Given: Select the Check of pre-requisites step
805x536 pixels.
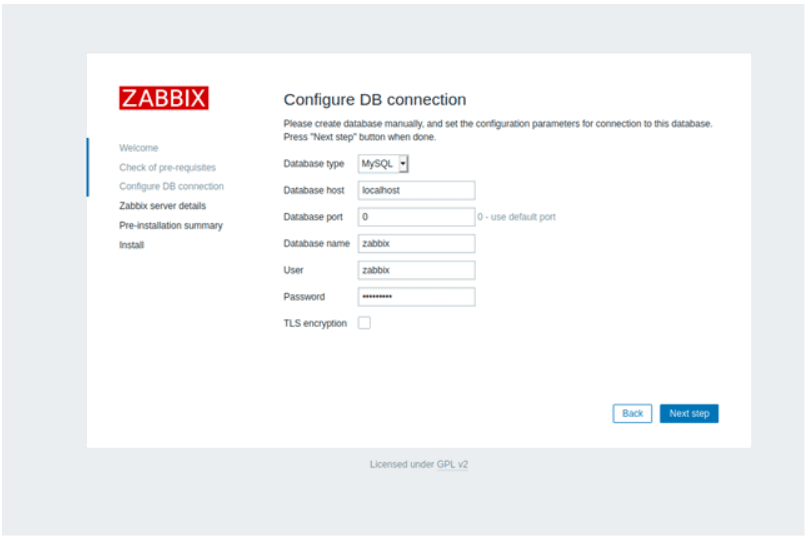Looking at the screenshot, I should coord(167,167).
